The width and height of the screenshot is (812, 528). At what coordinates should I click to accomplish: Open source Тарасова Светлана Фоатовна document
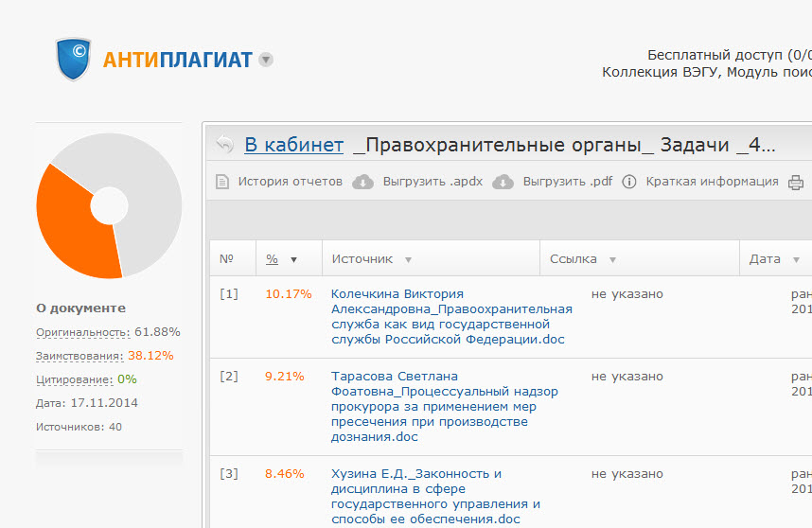pos(444,406)
